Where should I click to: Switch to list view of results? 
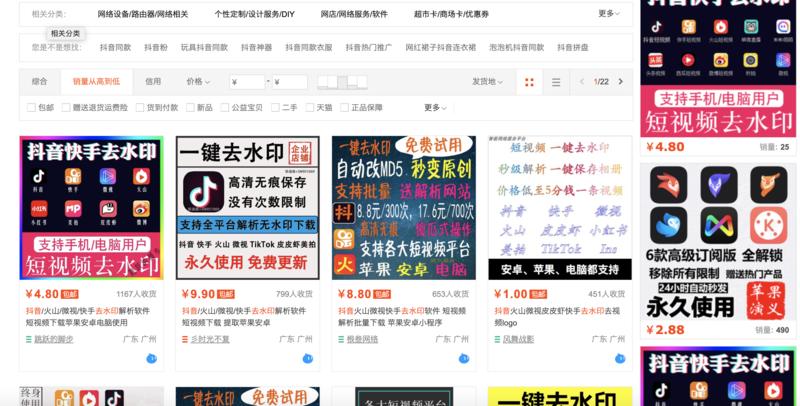(x=556, y=82)
